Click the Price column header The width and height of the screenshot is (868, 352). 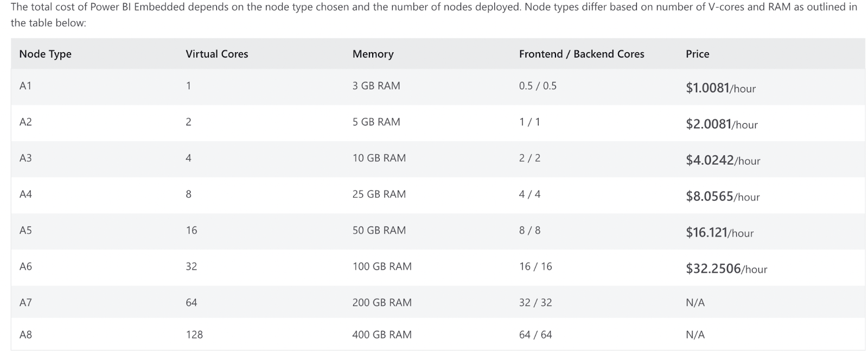[x=697, y=54]
